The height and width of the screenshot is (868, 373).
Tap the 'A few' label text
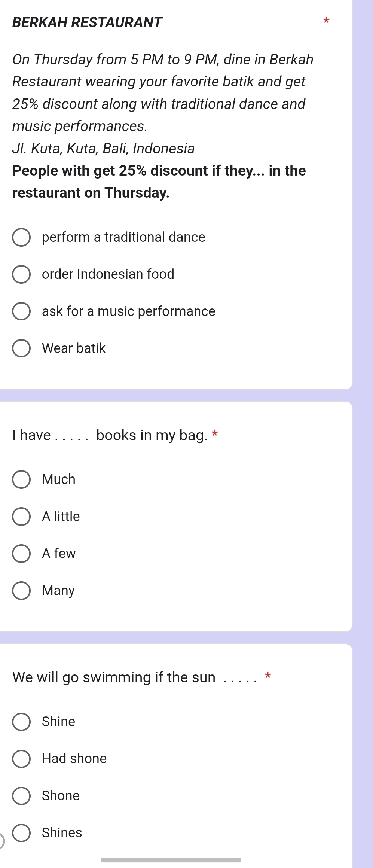tap(59, 554)
